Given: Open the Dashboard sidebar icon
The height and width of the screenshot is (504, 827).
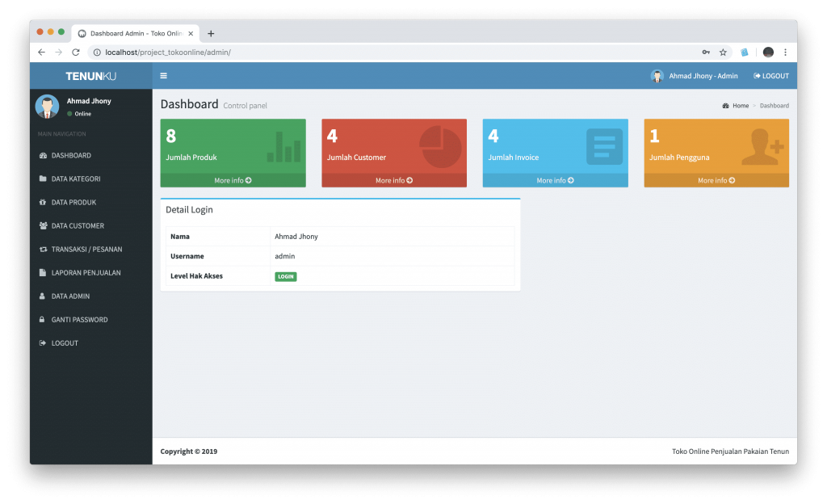Looking at the screenshot, I should pos(43,155).
